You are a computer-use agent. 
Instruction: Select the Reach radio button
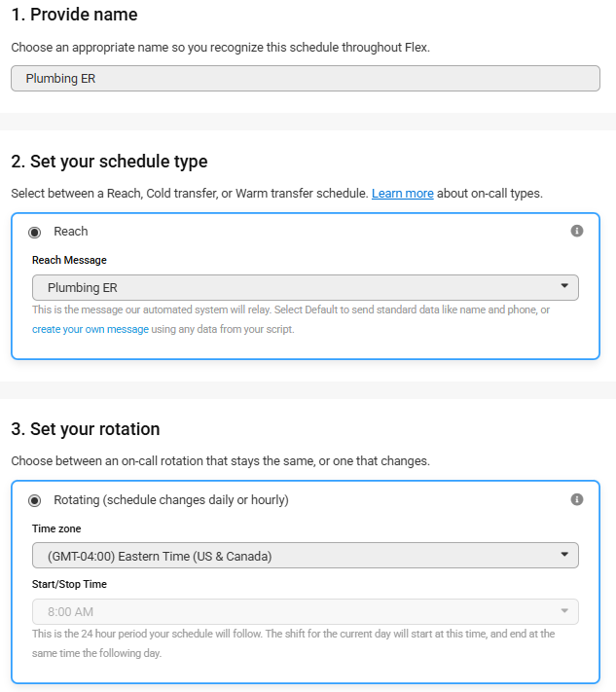pyautogui.click(x=35, y=233)
